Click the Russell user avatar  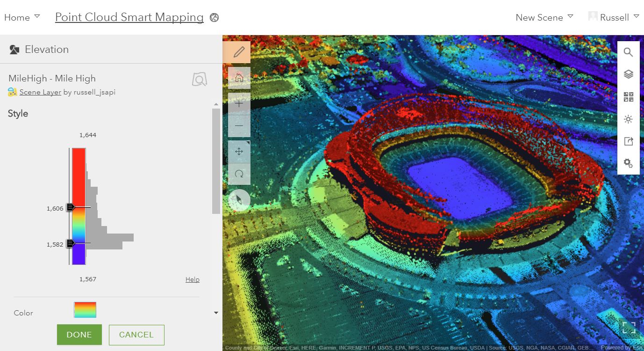pos(593,16)
